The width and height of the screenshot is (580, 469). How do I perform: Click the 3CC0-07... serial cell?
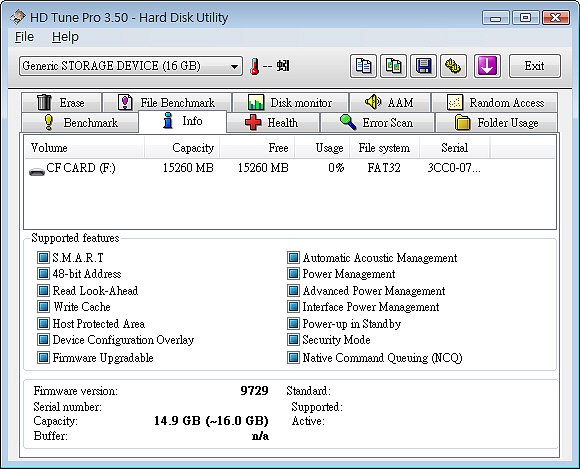pyautogui.click(x=454, y=168)
